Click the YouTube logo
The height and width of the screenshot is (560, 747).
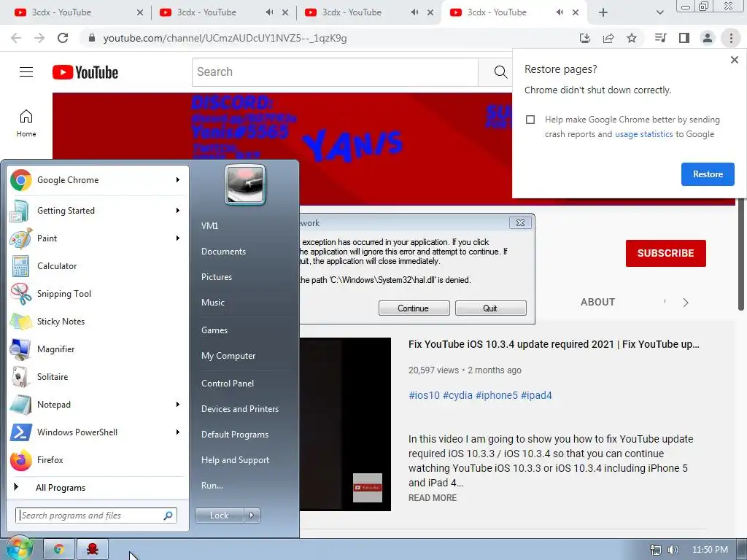click(x=85, y=72)
